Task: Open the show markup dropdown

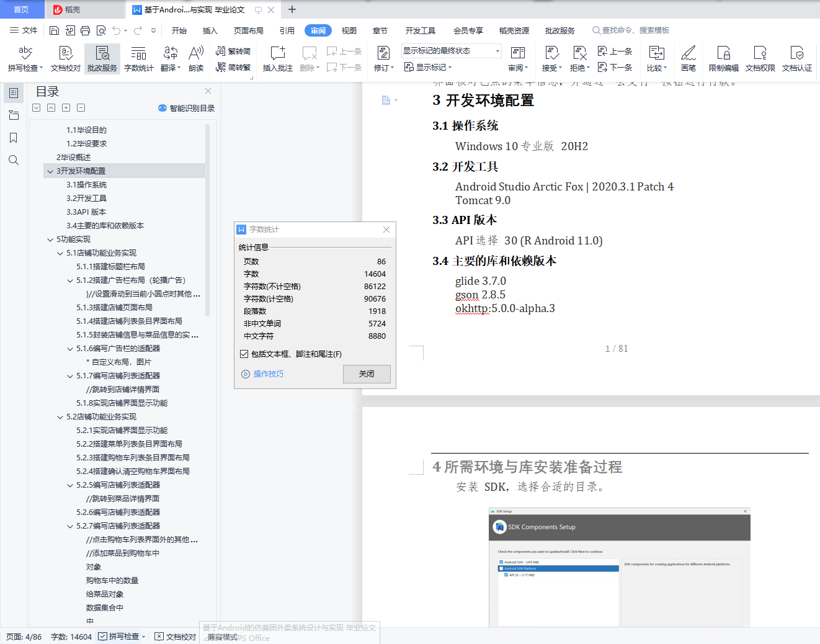Action: (428, 67)
